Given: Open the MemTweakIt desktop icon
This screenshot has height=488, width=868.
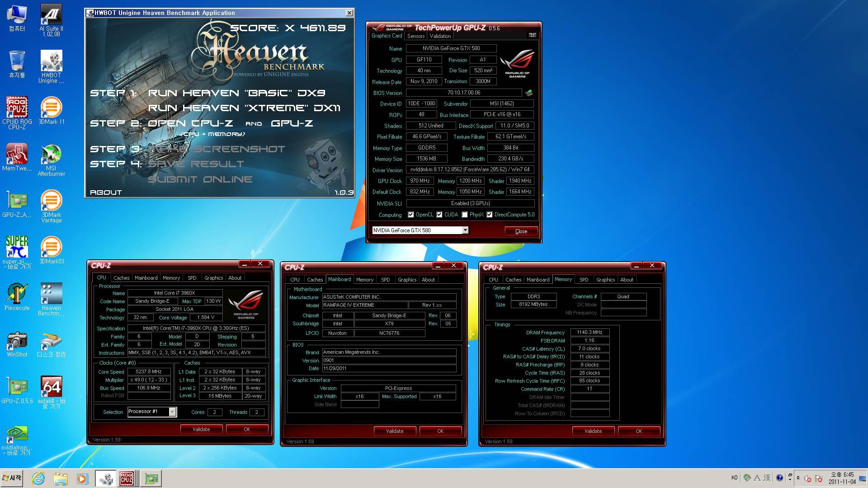Looking at the screenshot, I should click(17, 157).
